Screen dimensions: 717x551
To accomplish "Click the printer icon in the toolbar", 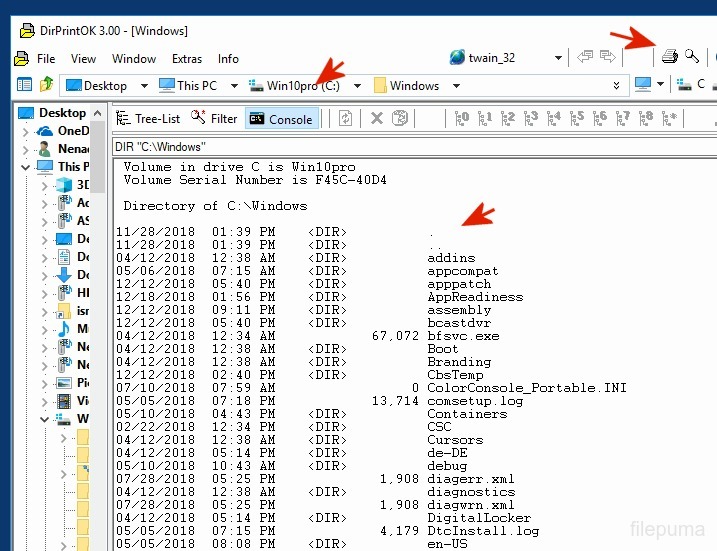I will pyautogui.click(x=670, y=58).
